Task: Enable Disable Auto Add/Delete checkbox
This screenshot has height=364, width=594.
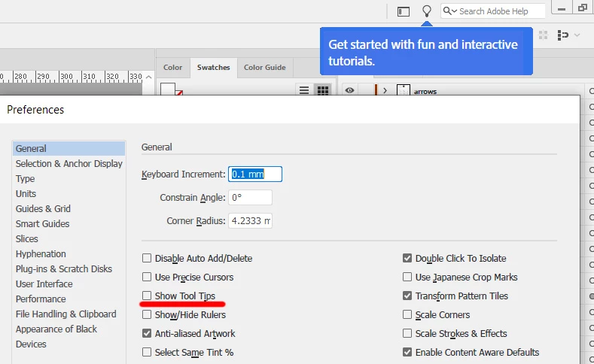Action: [147, 258]
